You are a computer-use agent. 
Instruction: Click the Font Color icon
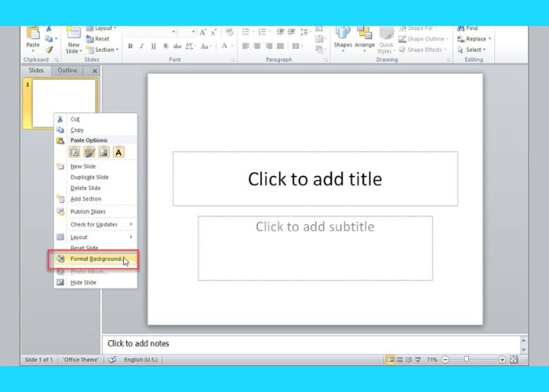click(224, 45)
